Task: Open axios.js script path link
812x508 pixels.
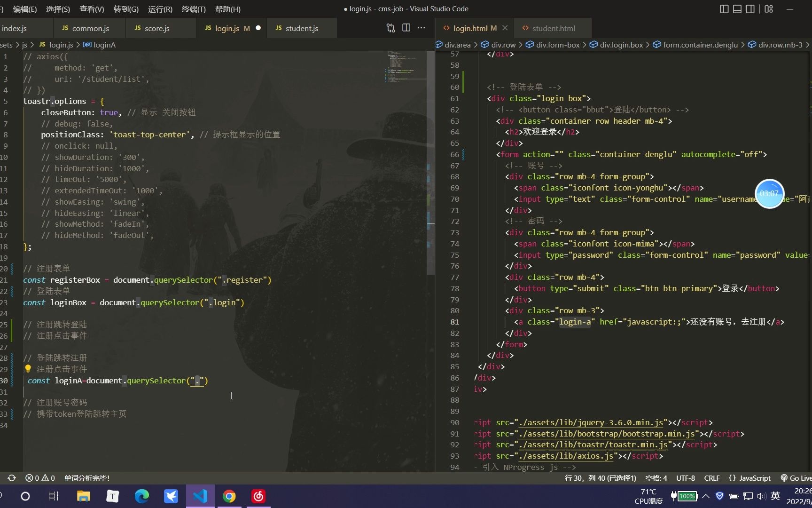Action: tap(566, 456)
